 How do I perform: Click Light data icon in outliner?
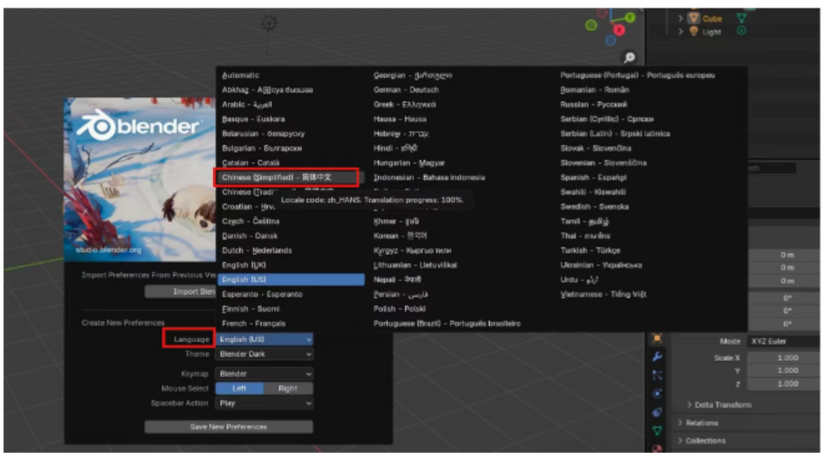pyautogui.click(x=741, y=31)
